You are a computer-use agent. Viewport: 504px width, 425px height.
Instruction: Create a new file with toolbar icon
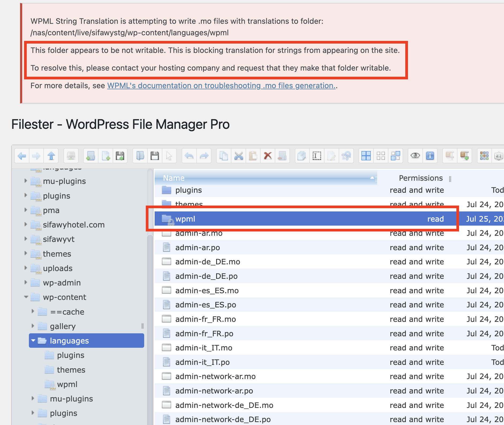(x=106, y=156)
